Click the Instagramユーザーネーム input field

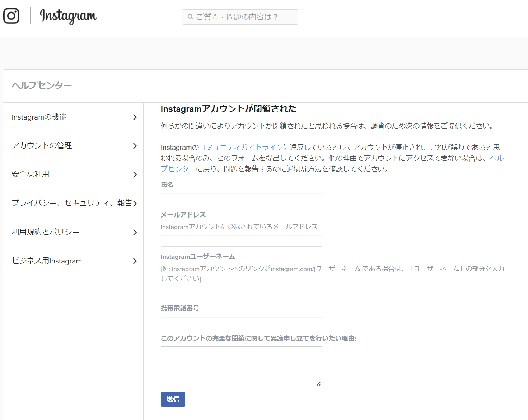(x=241, y=292)
